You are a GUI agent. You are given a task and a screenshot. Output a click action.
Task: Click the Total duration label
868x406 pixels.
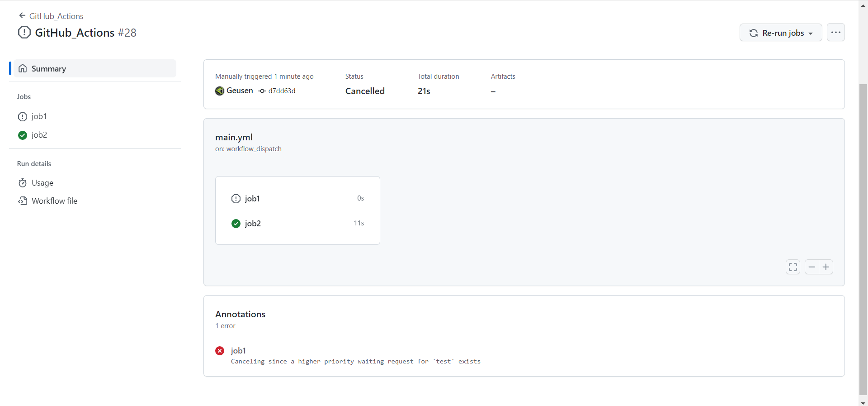439,76
